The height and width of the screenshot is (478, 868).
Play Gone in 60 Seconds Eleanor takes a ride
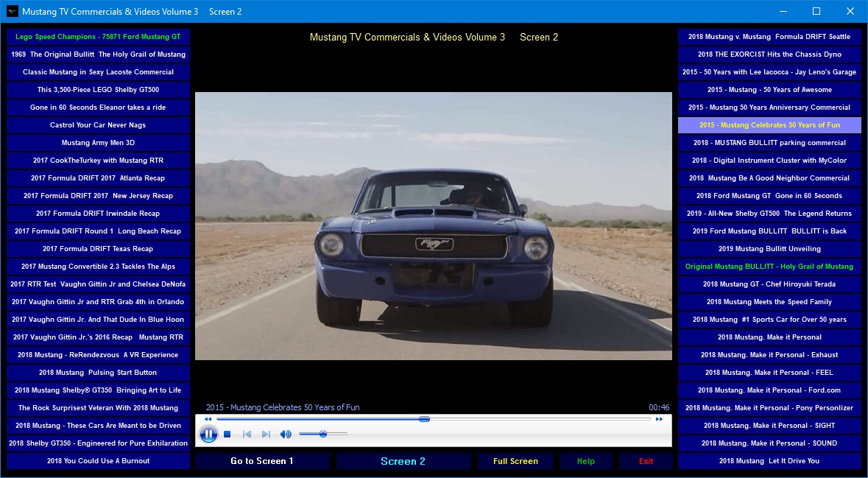click(98, 108)
